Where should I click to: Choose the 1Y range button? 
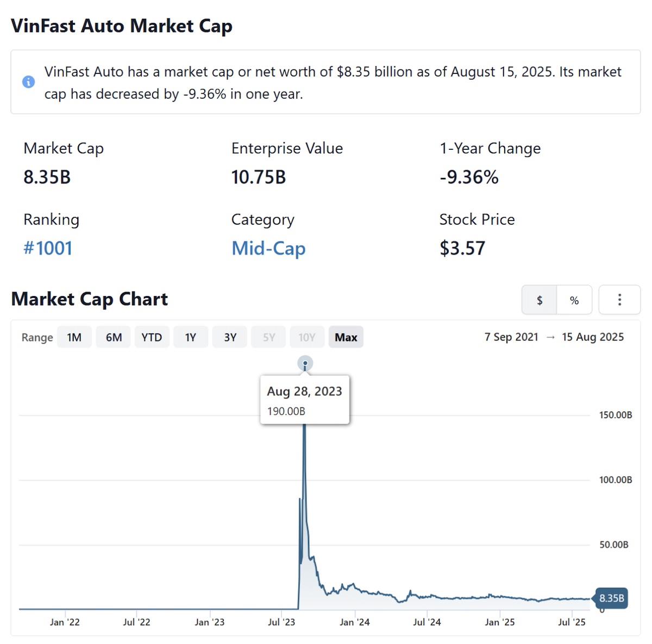pos(190,337)
